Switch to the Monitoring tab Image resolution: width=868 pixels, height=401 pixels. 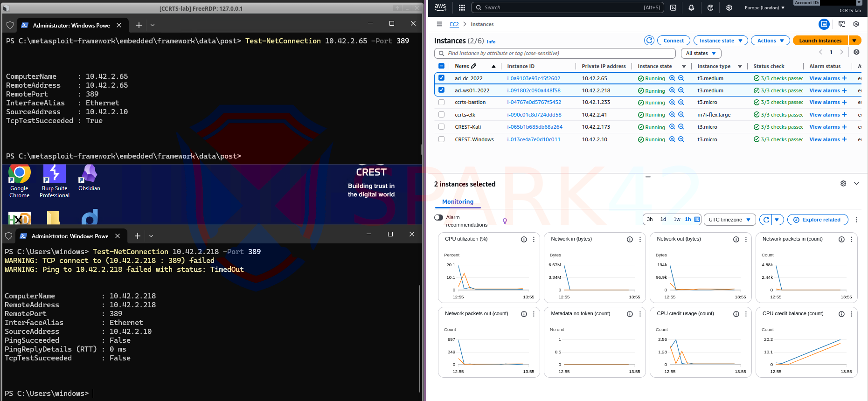[x=458, y=201]
